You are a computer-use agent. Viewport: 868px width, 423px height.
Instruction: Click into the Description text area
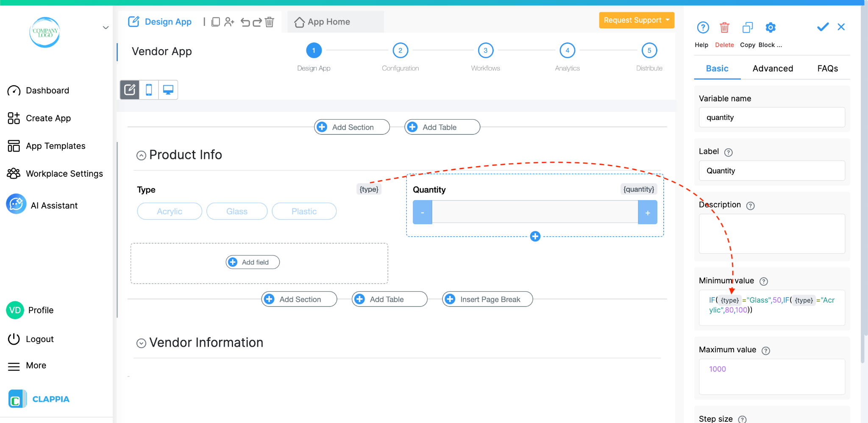point(772,234)
